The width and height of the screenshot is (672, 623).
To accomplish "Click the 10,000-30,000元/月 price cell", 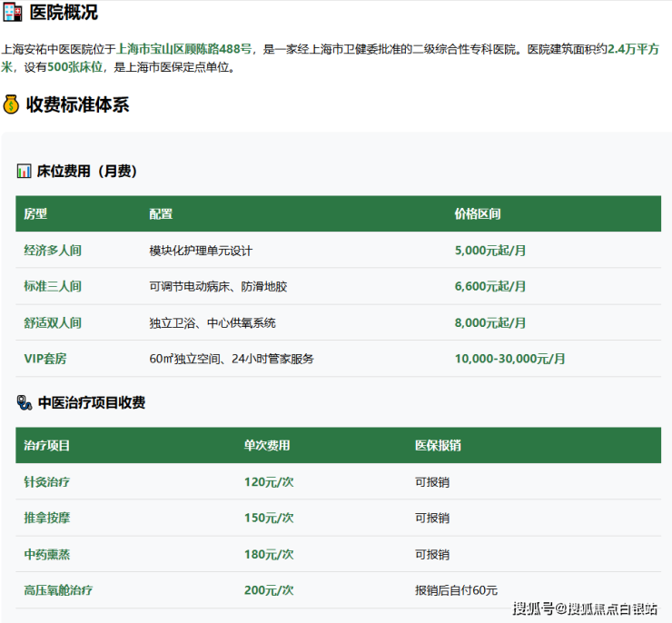I will coord(509,359).
